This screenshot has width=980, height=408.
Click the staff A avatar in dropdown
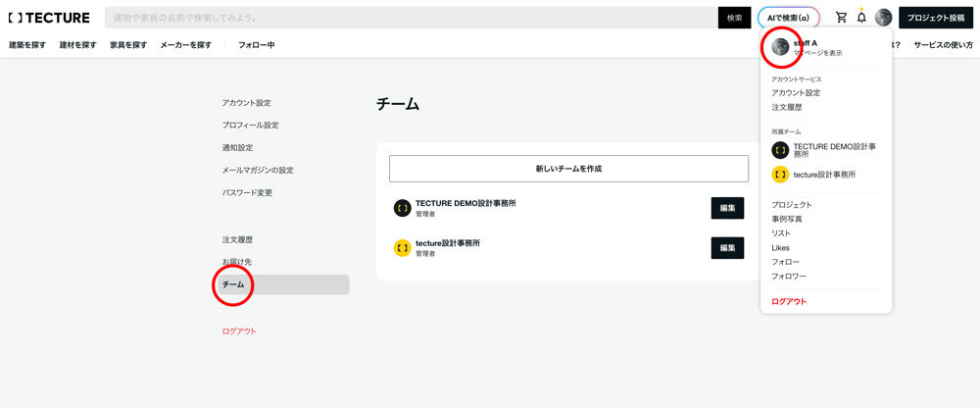pyautogui.click(x=780, y=47)
